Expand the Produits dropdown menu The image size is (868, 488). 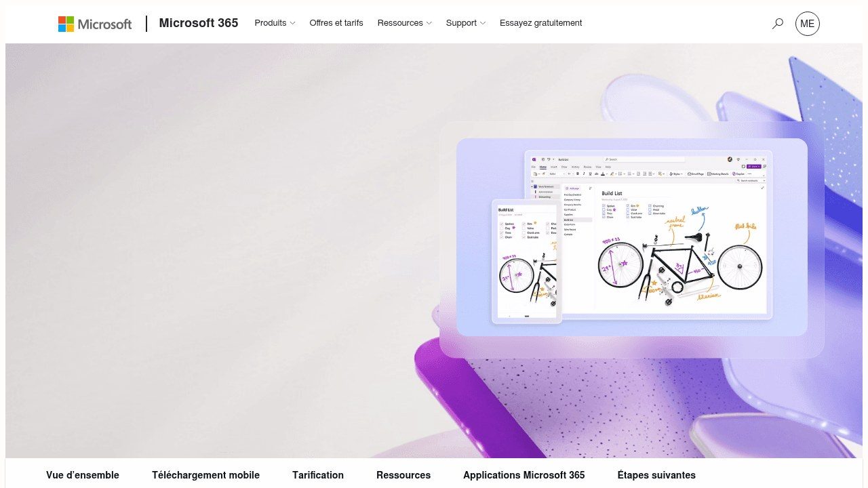coord(275,23)
